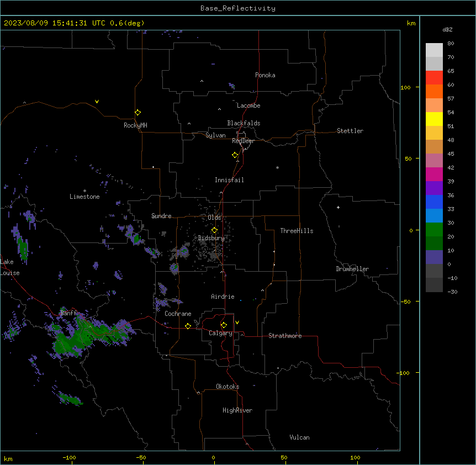Viewport: 476px width, 465px height.
Task: Click the yellow diamond marker south of RedDeer
Action: pos(235,155)
